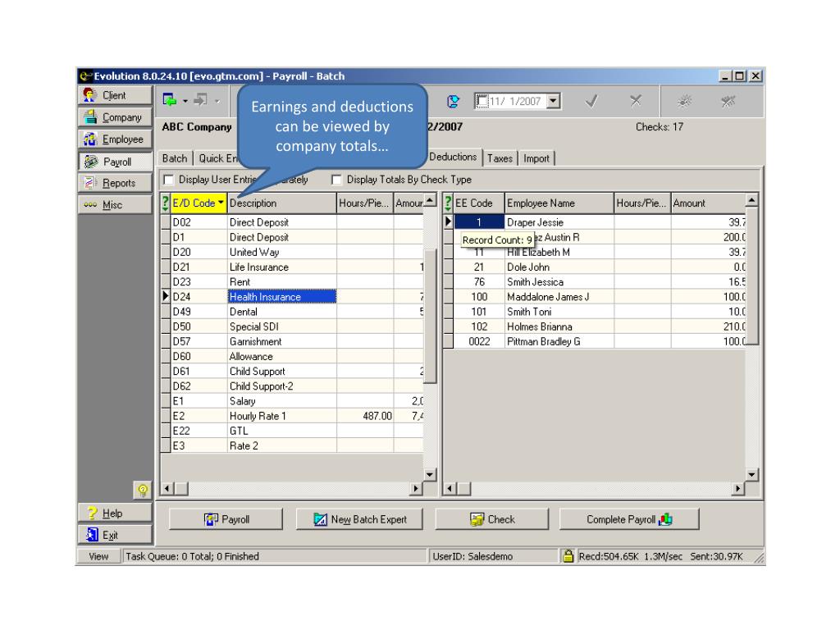This screenshot has width=840, height=630.
Task: Enable Display User Entries Separately checkbox
Action: pyautogui.click(x=169, y=180)
